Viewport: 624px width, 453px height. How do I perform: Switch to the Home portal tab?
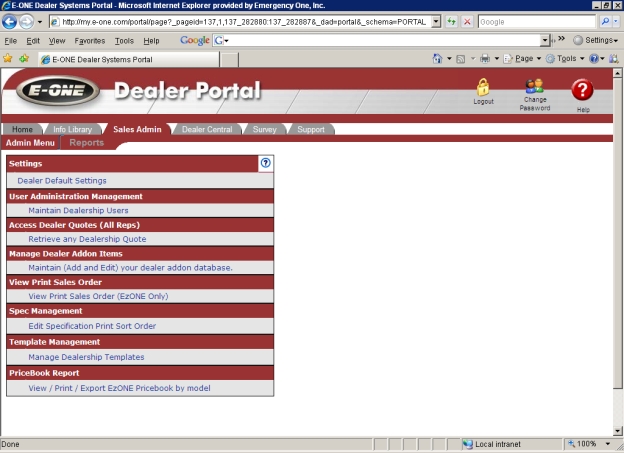[22, 129]
